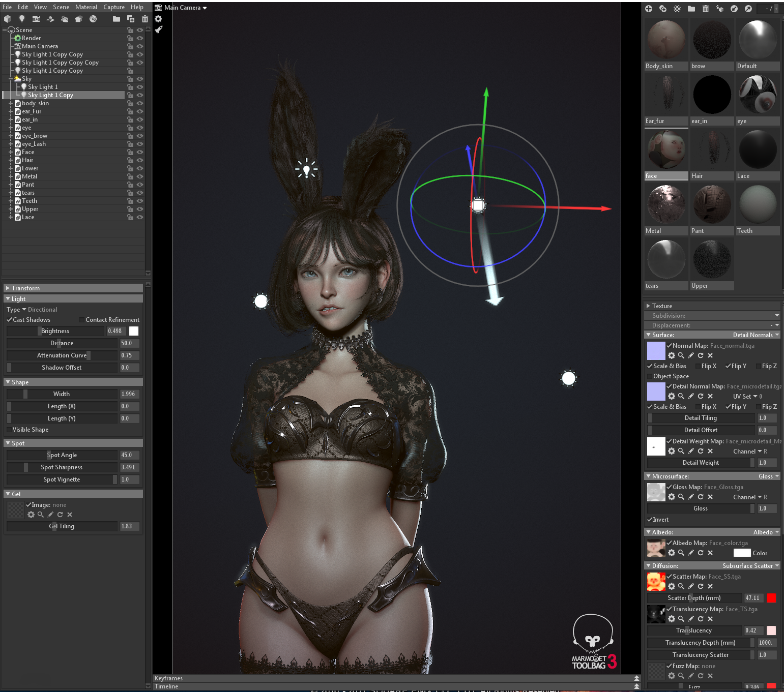Delete the selected material with the trash icon

coord(706,9)
